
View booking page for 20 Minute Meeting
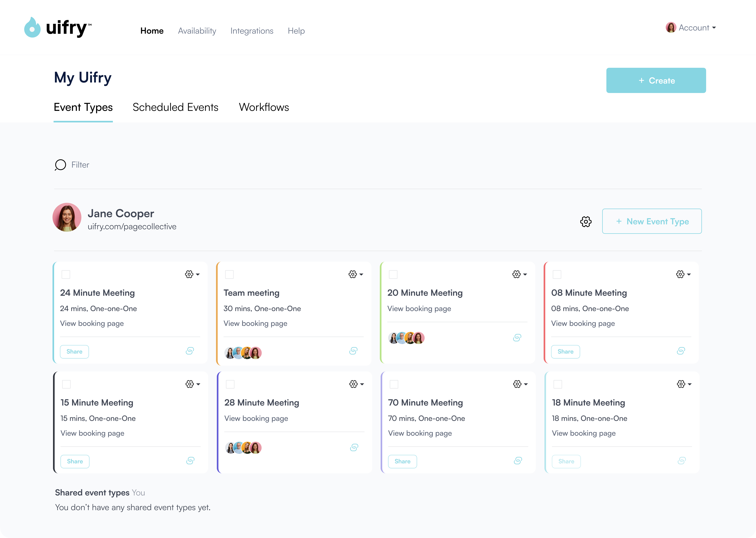tap(419, 309)
